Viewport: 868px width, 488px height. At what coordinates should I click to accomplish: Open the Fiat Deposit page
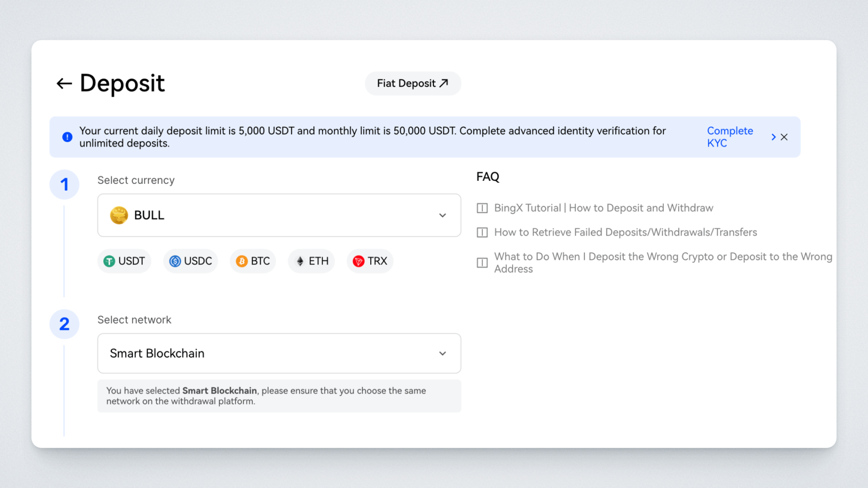pos(412,84)
